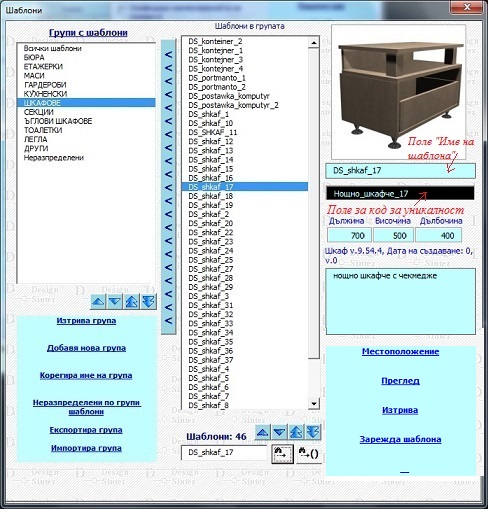The width and height of the screenshot is (488, 509).
Task: Click the Добавя нова група link
Action: pos(86,348)
